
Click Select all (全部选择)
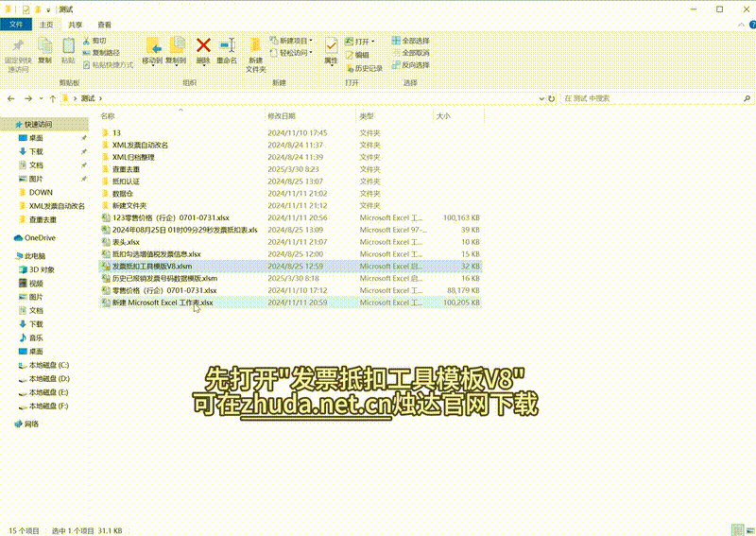coord(411,41)
